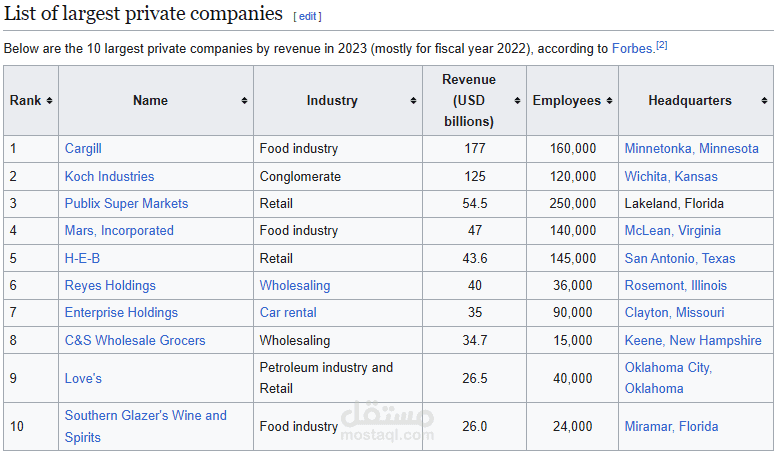Open citation reference [2]
This screenshot has width=775, height=452.
[x=662, y=45]
